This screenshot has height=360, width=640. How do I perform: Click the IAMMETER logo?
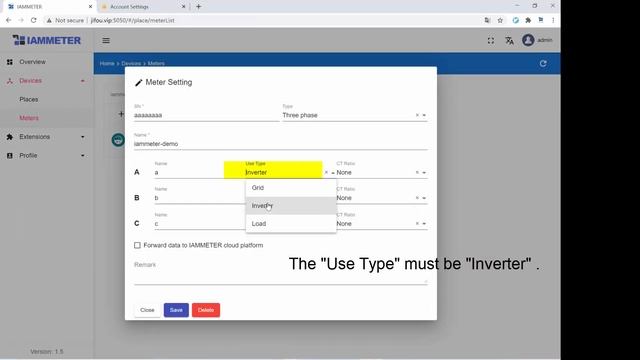pyautogui.click(x=47, y=40)
